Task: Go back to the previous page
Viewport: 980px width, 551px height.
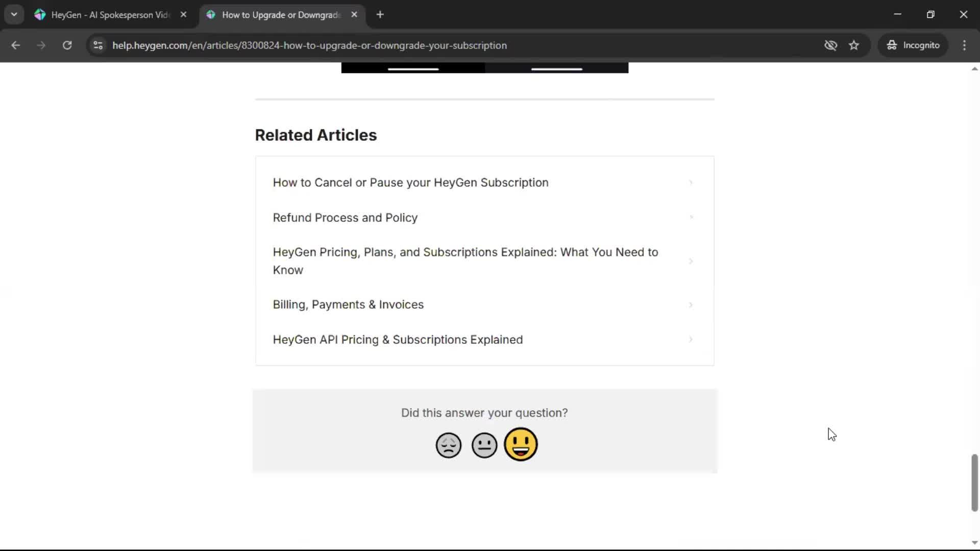Action: click(16, 45)
